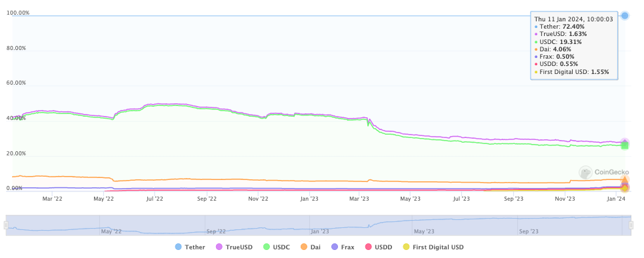
Task: Hide the USDD series via legend
Action: (378, 247)
